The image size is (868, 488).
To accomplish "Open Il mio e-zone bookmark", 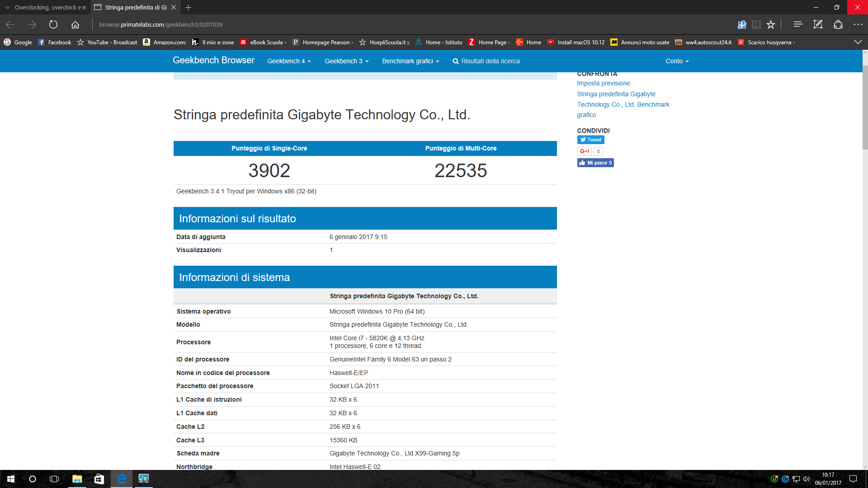I will click(213, 42).
